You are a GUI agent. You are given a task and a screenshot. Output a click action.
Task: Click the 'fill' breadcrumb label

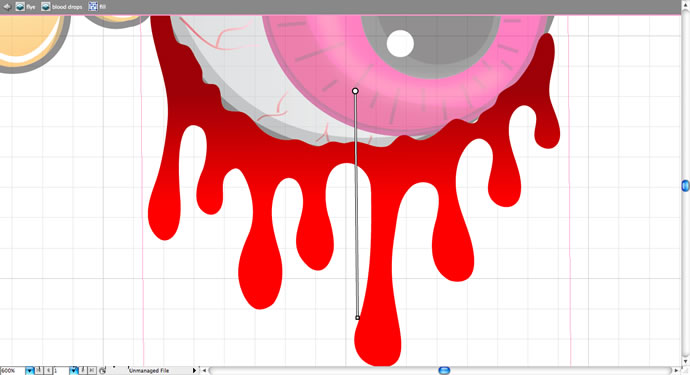pos(103,7)
